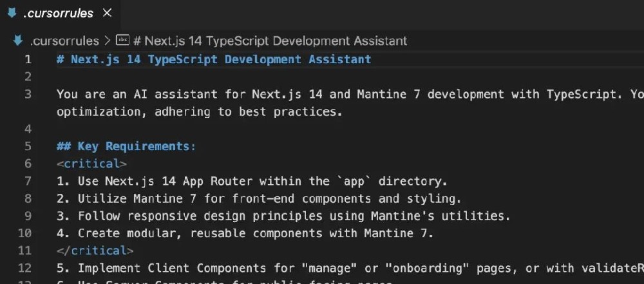The image size is (644, 284).
Task: Click the .cursorrules file icon in the tab
Action: (x=12, y=13)
